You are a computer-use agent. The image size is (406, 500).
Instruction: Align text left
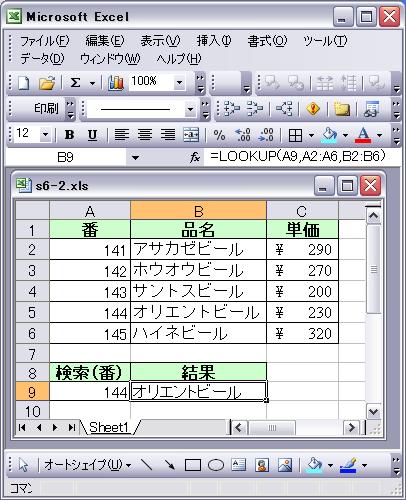[122, 135]
